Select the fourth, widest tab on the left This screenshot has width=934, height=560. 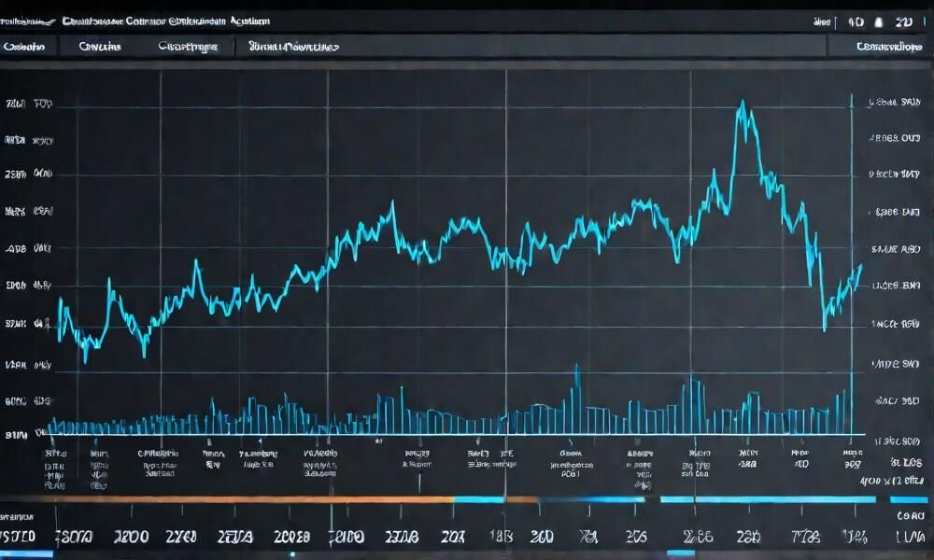click(x=293, y=45)
